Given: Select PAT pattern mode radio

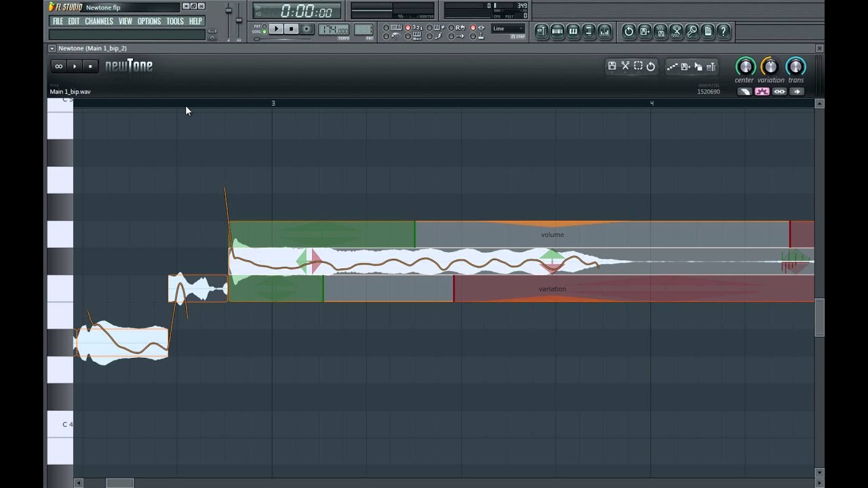Looking at the screenshot, I should point(264,26).
